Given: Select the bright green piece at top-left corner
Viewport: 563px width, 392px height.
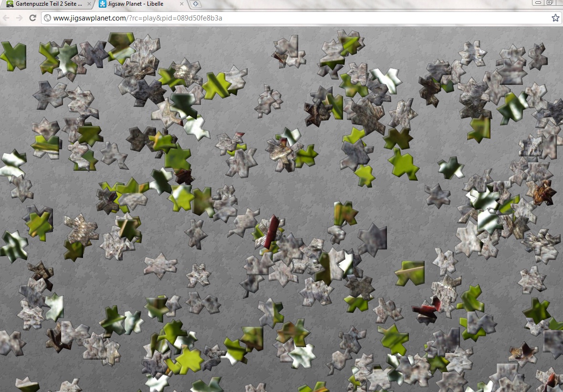Looking at the screenshot, I should tap(13, 55).
